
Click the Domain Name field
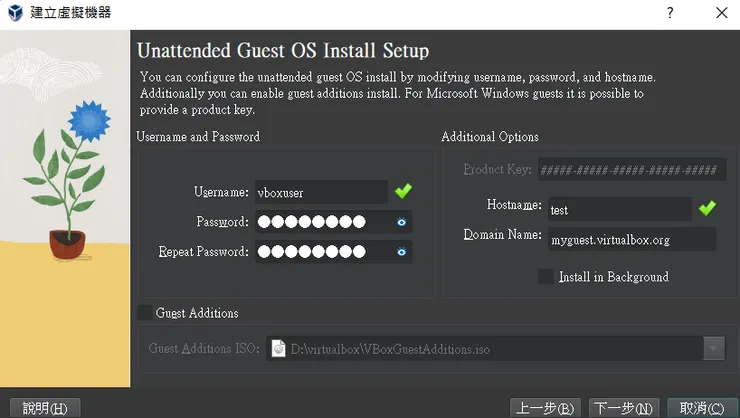[x=631, y=239]
